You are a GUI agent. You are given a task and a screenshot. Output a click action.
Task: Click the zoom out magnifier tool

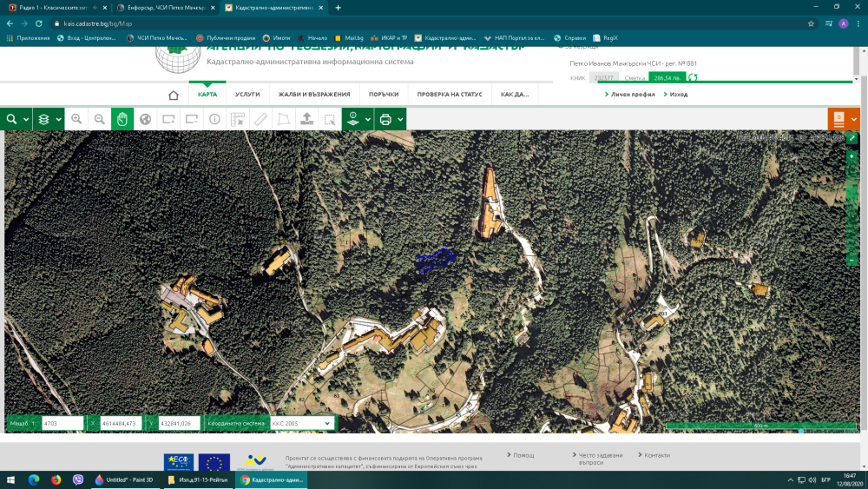coord(100,119)
